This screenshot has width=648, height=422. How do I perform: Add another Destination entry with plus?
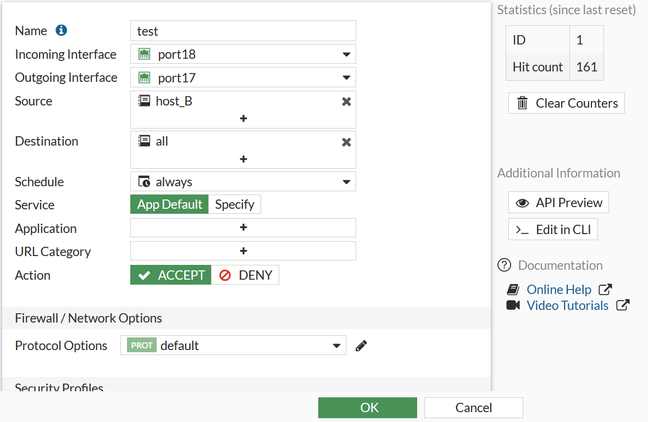pyautogui.click(x=243, y=159)
